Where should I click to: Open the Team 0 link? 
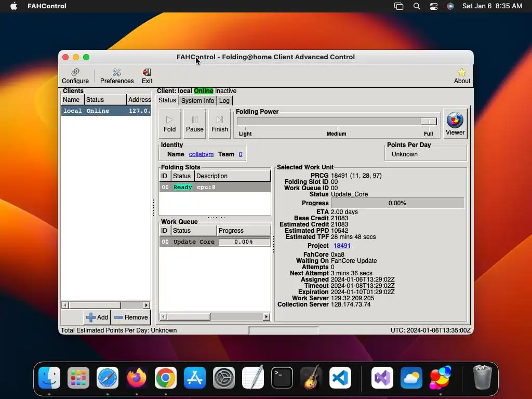click(x=241, y=154)
